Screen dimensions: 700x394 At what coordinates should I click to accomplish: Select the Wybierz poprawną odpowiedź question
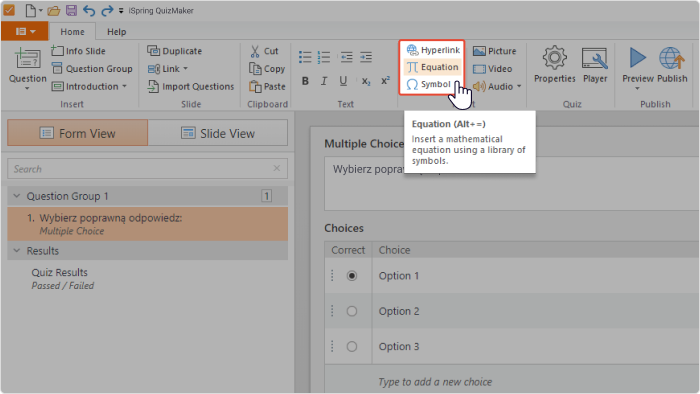tap(147, 224)
